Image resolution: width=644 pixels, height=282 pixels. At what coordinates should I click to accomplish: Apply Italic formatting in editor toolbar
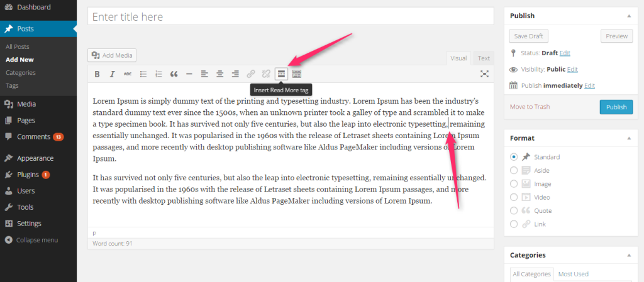(x=112, y=74)
